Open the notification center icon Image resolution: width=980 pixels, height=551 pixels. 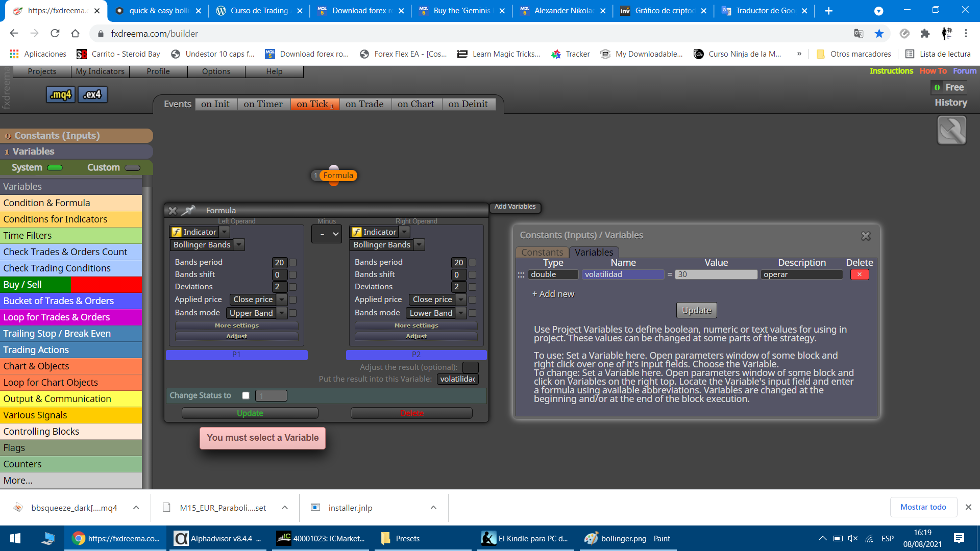click(959, 538)
